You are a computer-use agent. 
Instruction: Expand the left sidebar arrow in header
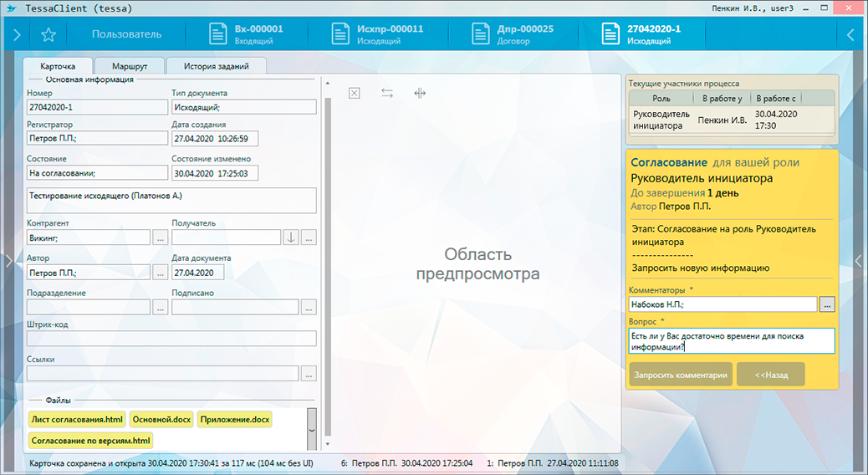click(17, 34)
